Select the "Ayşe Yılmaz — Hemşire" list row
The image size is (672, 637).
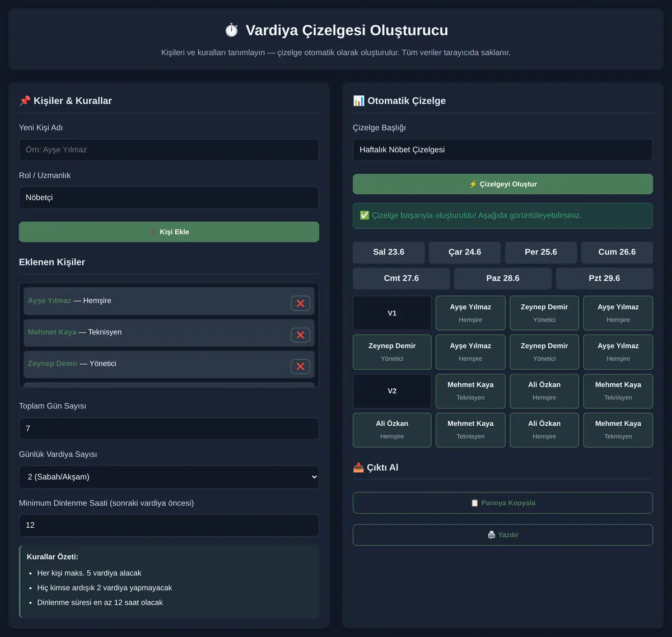point(169,301)
